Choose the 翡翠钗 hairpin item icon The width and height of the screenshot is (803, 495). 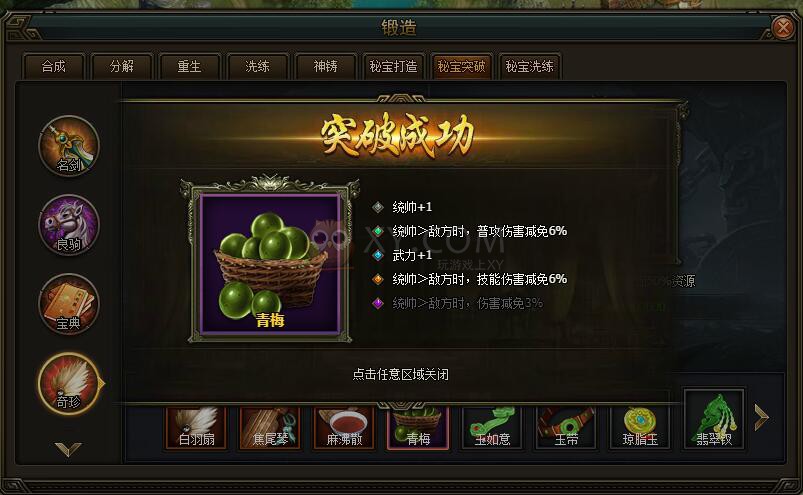[713, 419]
